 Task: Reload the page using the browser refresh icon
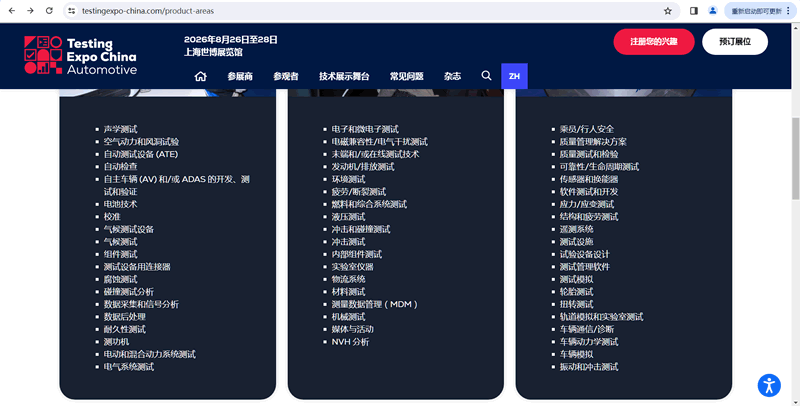pyautogui.click(x=50, y=10)
